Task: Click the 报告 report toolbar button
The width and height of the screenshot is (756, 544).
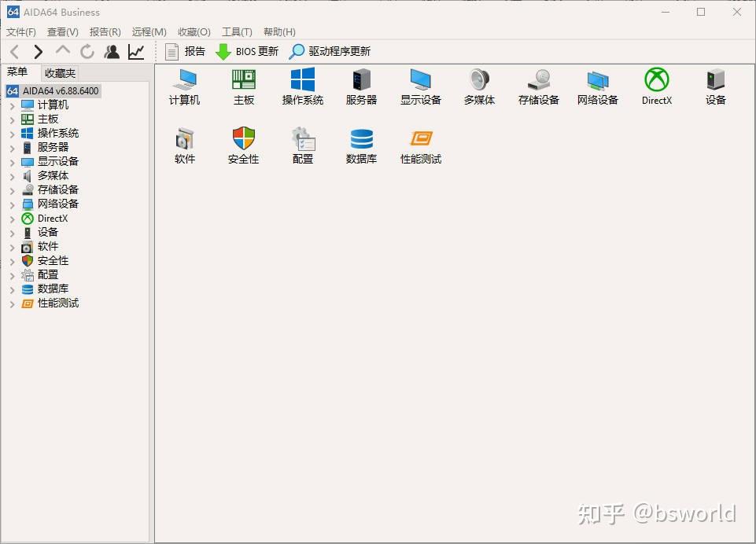Action: [185, 52]
